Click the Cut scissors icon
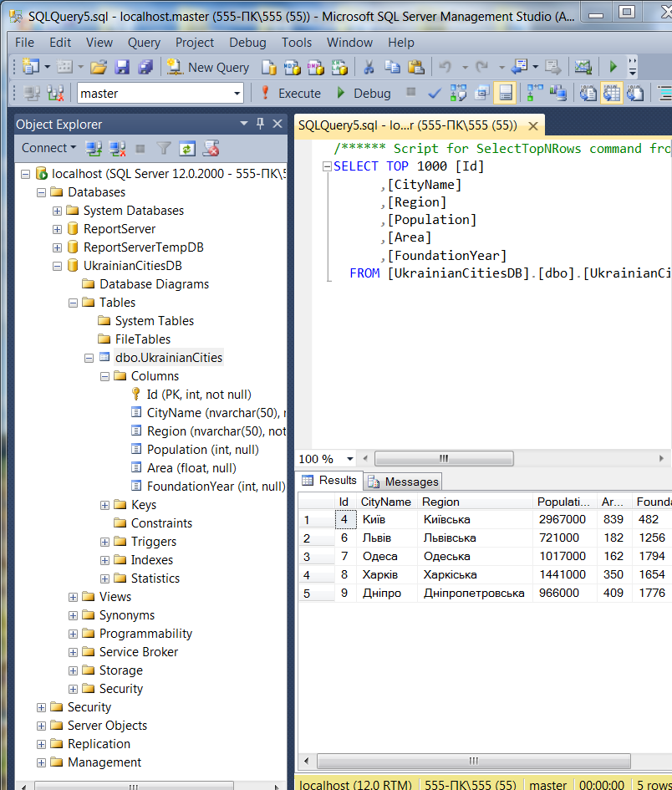This screenshot has width=672, height=790. [368, 67]
